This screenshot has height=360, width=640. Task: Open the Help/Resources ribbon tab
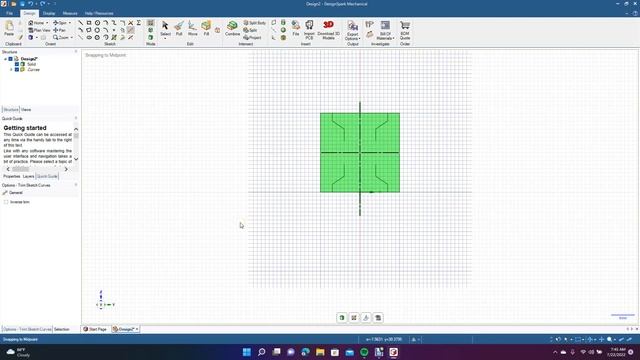click(99, 13)
